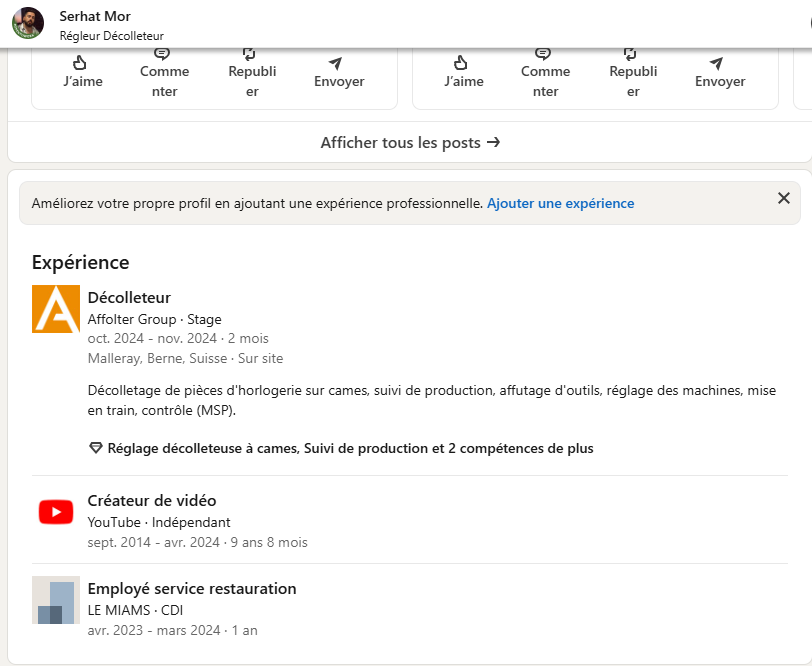Show all posts via Afficher tous les posts
The height and width of the screenshot is (666, 812).
[x=410, y=142]
